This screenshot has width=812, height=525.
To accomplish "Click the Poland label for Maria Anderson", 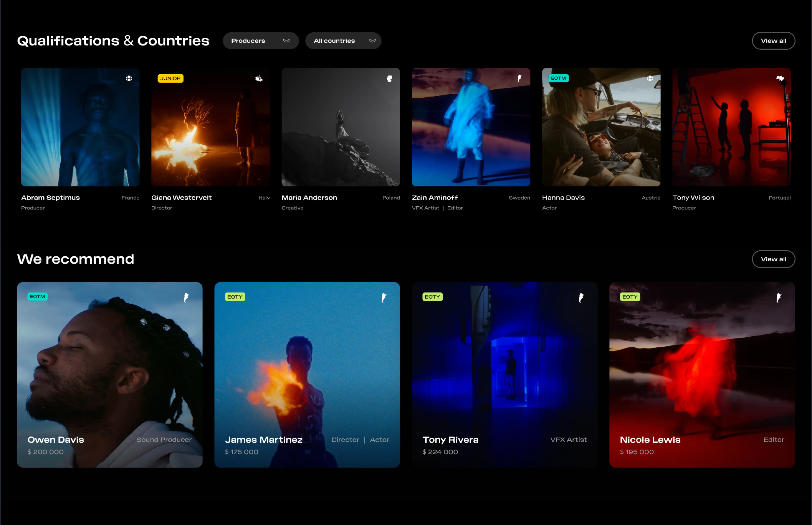I will click(x=391, y=198).
